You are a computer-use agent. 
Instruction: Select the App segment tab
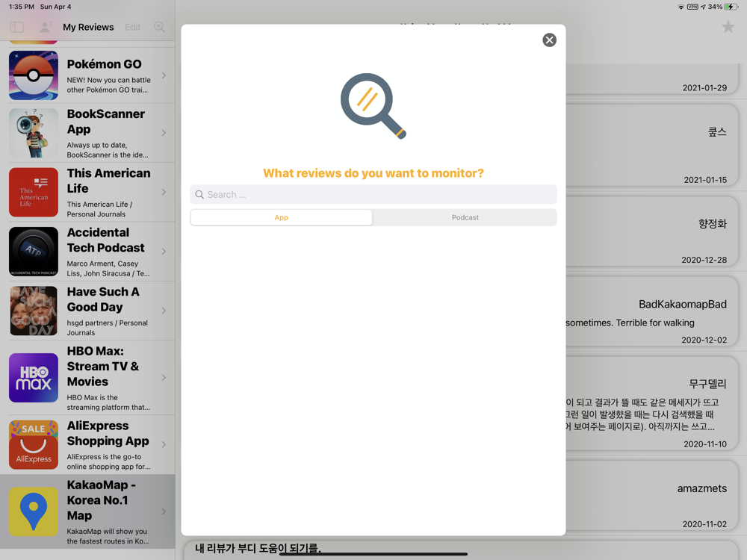tap(281, 217)
